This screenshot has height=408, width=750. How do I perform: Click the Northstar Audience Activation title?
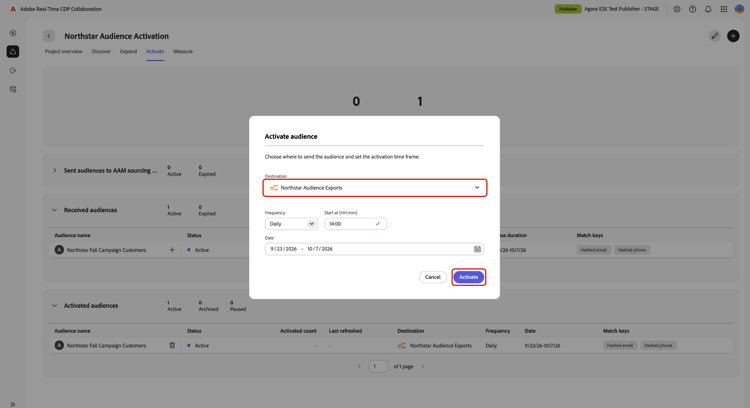coord(117,36)
